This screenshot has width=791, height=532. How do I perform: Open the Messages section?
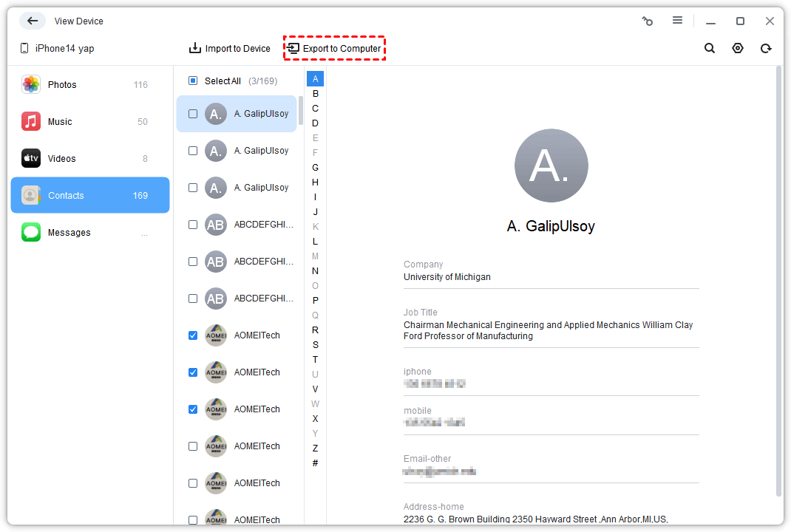click(x=69, y=232)
